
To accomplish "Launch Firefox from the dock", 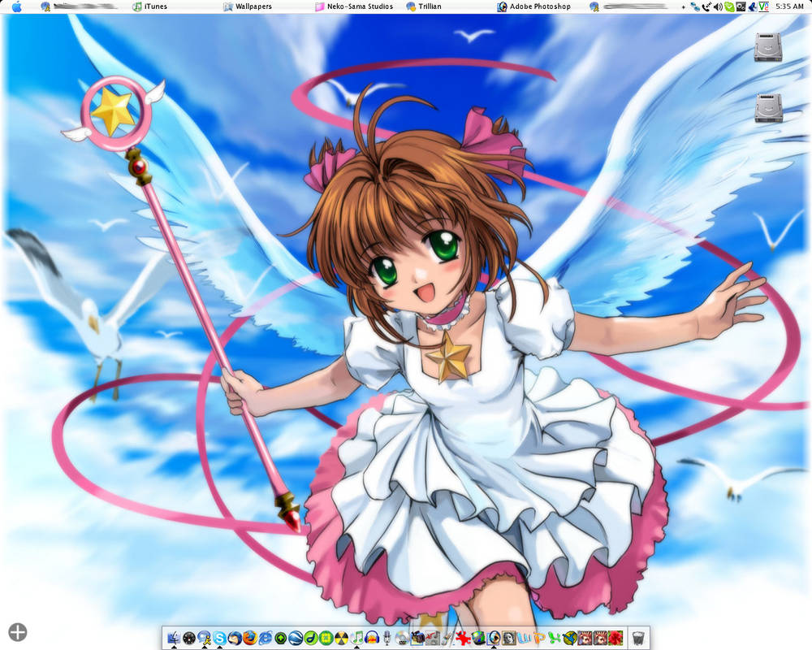I will (249, 638).
